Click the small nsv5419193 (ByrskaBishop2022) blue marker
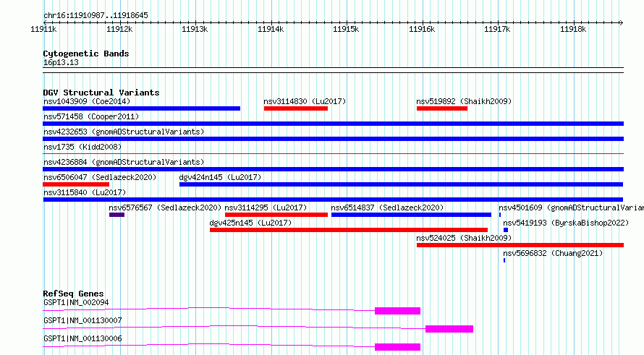 pos(506,230)
